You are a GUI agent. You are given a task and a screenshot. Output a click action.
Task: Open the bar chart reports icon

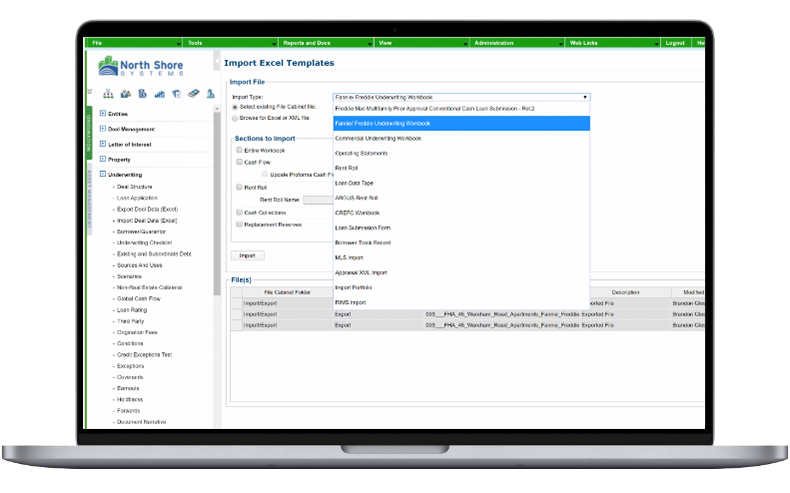[x=160, y=94]
